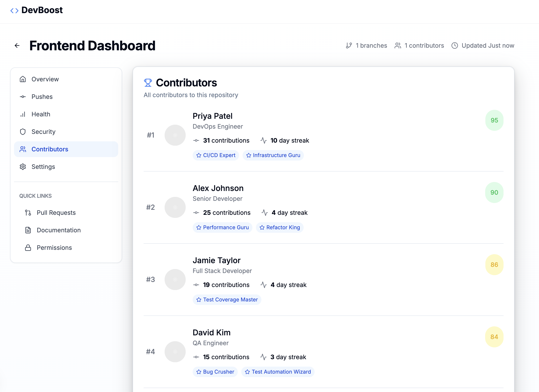Click the CI/CD Expert badge
Viewport: 539px width, 392px height.
click(x=216, y=155)
